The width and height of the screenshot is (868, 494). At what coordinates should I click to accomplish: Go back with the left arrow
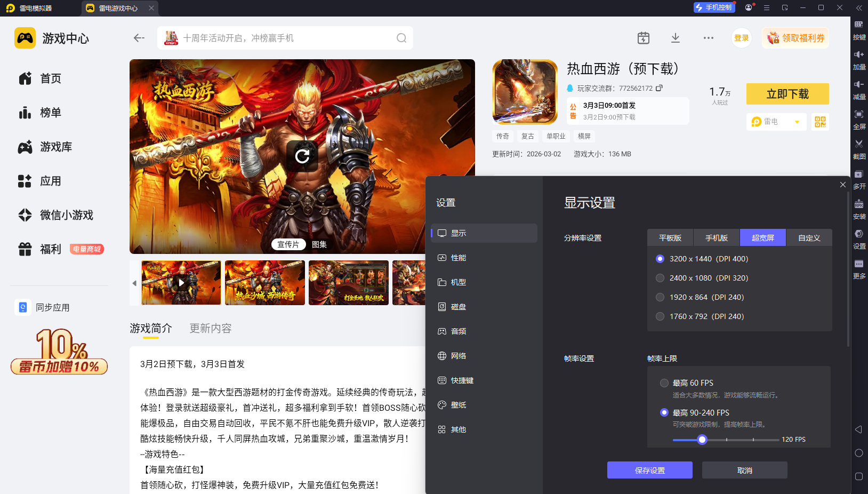(x=139, y=38)
